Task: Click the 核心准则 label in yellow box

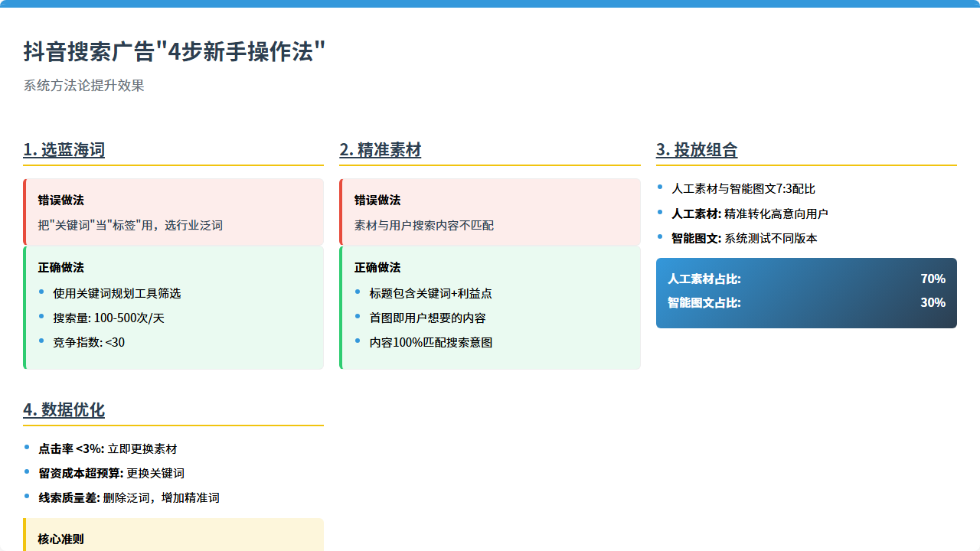Action: tap(61, 539)
